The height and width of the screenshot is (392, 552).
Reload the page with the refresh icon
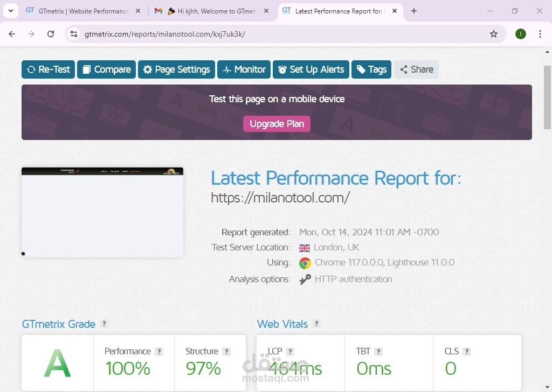point(51,34)
